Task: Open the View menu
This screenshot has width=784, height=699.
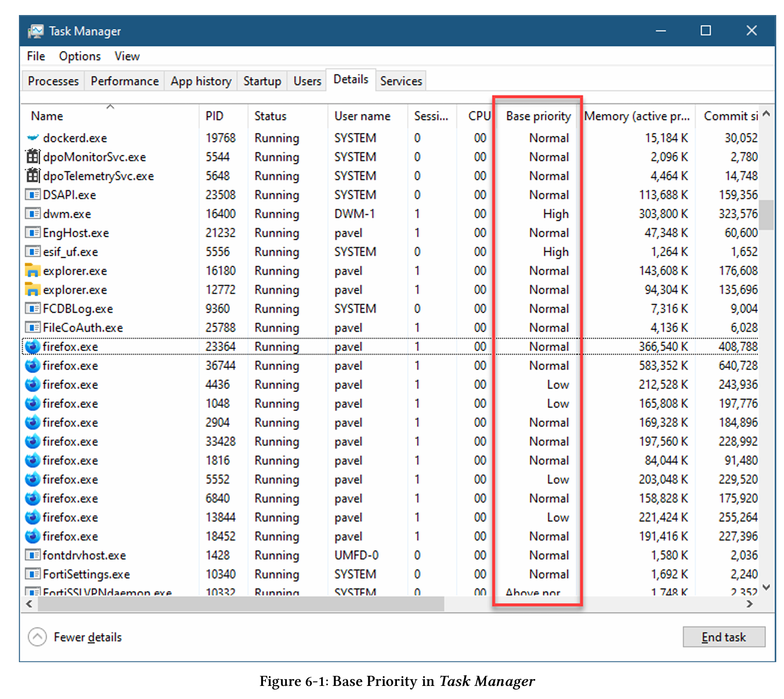Action: [127, 56]
